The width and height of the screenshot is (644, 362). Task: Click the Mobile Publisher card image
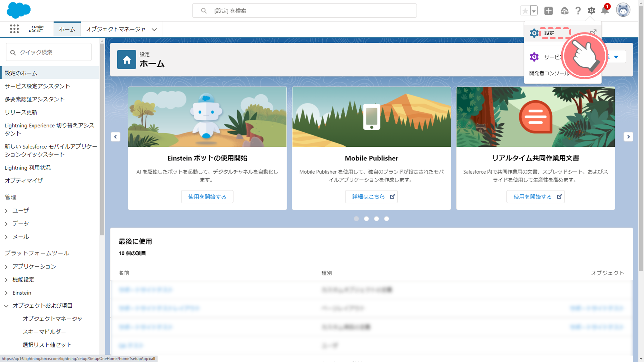coord(371,117)
